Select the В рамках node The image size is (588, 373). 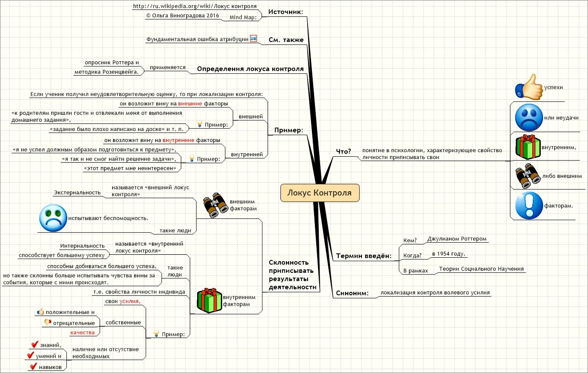pyautogui.click(x=415, y=271)
